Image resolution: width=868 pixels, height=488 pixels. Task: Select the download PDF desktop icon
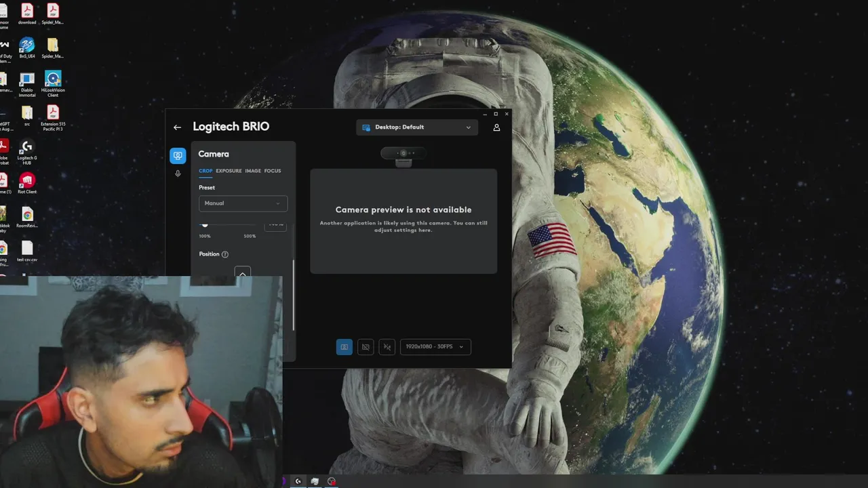coord(27,14)
